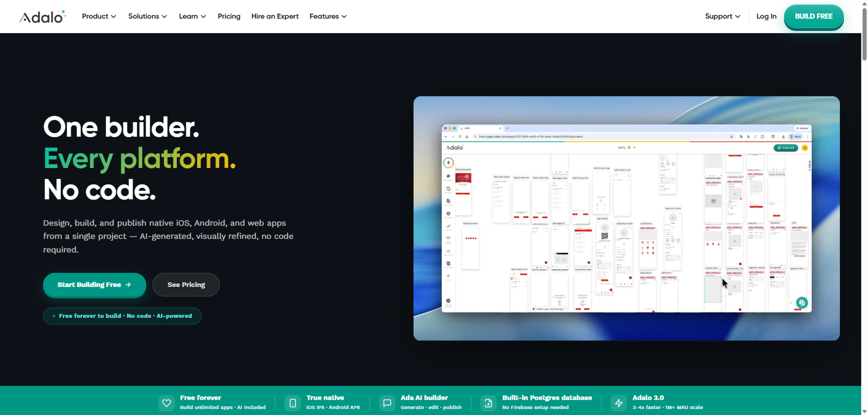Expand the Learn menu
This screenshot has height=415, width=868.
[x=192, y=16]
